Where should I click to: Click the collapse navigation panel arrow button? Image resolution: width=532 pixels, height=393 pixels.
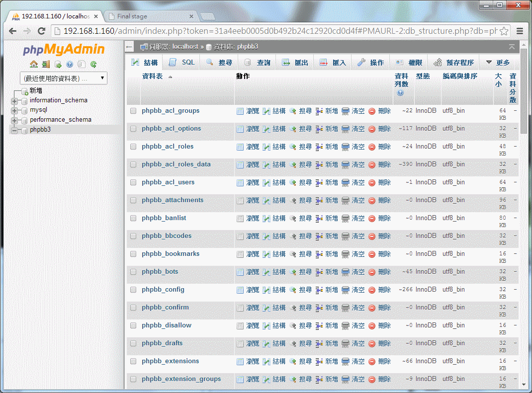[x=129, y=47]
